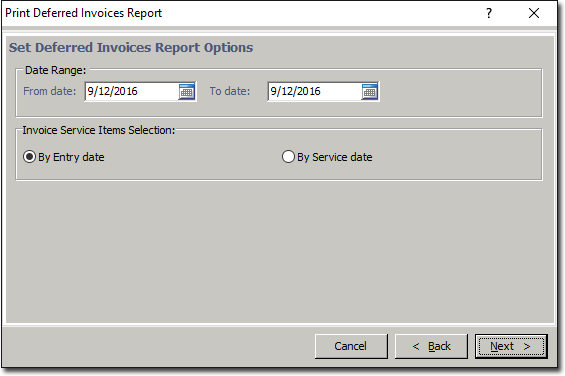Cancel the deferred invoices report wizard

pos(351,346)
